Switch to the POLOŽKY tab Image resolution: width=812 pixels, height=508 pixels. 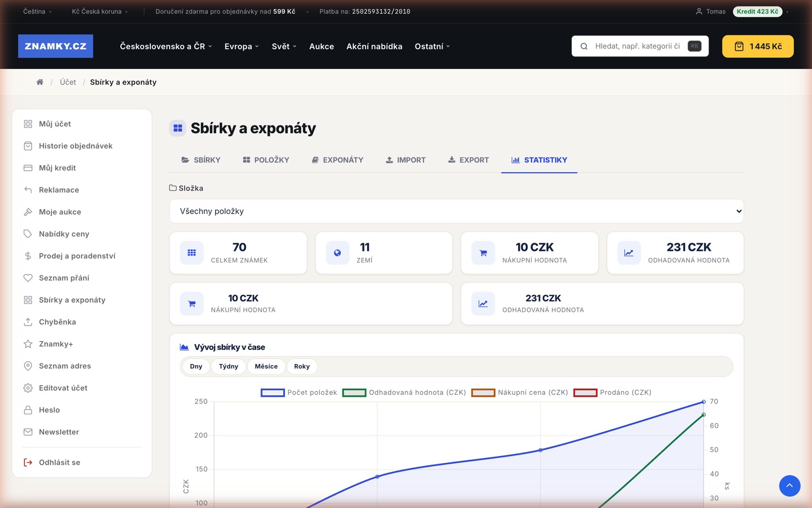(x=266, y=160)
